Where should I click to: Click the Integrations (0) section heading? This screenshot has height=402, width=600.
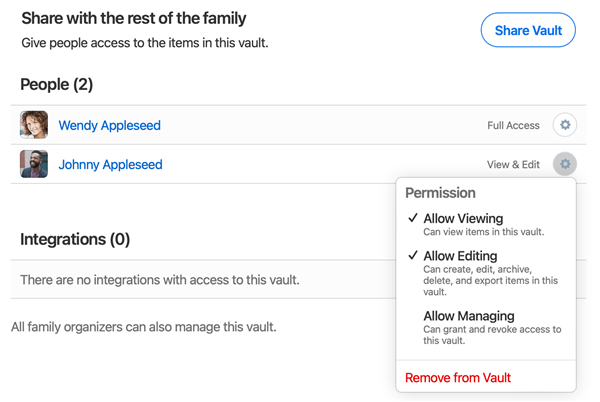click(75, 240)
